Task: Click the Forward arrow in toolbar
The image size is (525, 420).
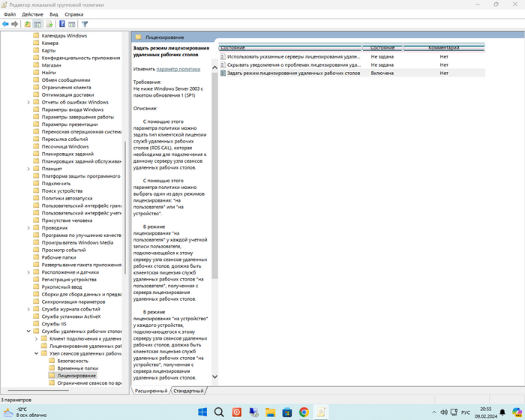Action: point(15,24)
